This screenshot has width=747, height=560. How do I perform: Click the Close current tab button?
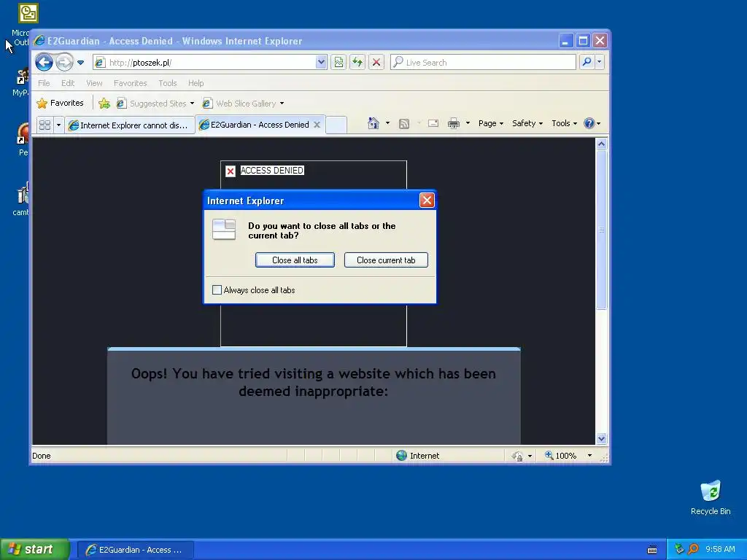click(386, 260)
